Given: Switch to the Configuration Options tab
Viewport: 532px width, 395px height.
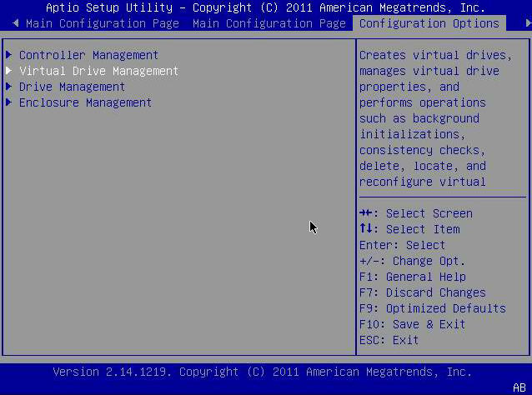Looking at the screenshot, I should tap(429, 23).
